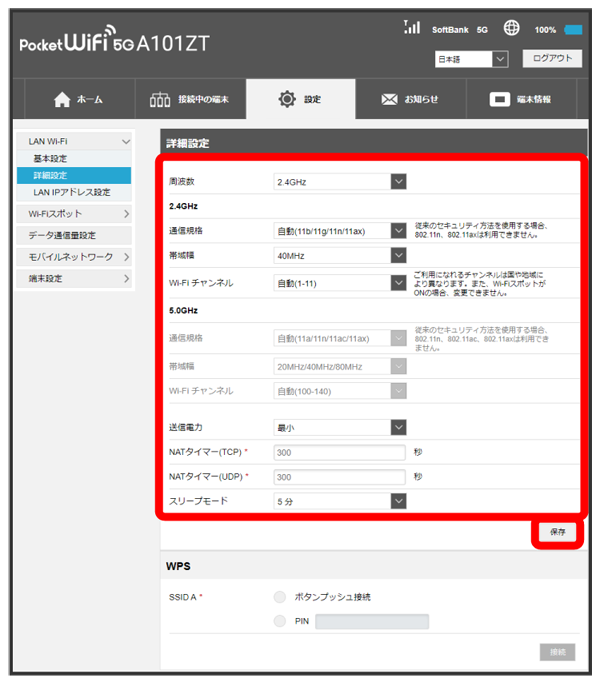Click the battery level icon

(573, 30)
